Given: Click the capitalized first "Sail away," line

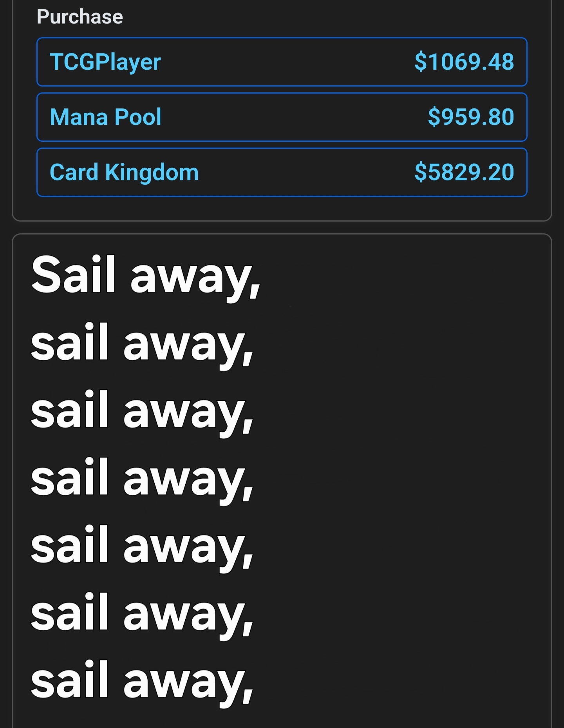Looking at the screenshot, I should tap(146, 276).
